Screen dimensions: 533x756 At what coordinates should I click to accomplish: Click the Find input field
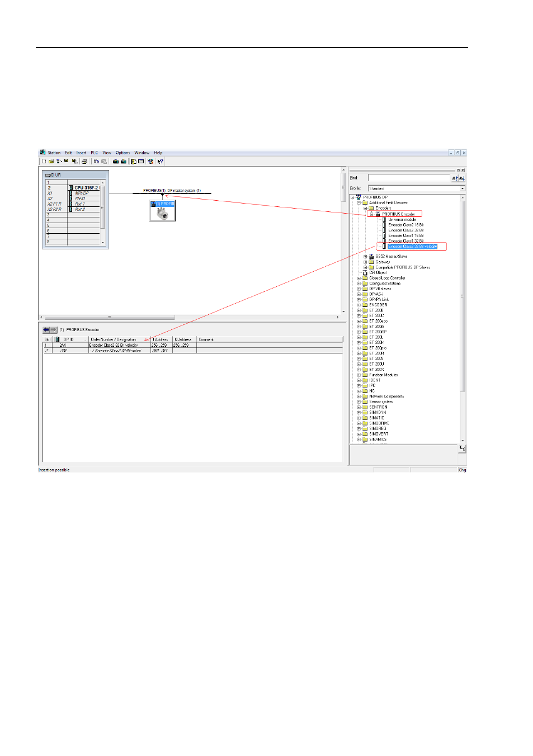(x=409, y=178)
